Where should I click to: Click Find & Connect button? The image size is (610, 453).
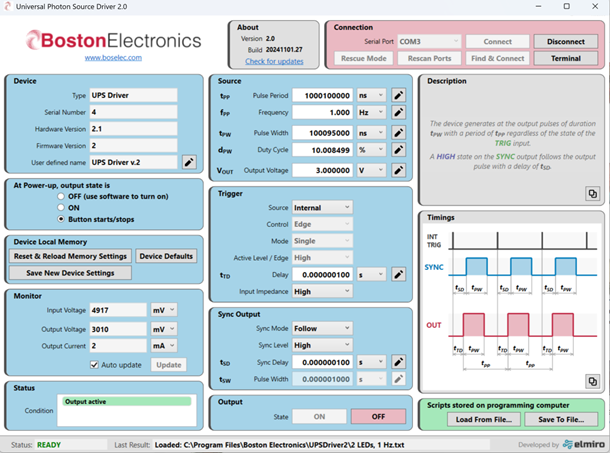click(498, 58)
